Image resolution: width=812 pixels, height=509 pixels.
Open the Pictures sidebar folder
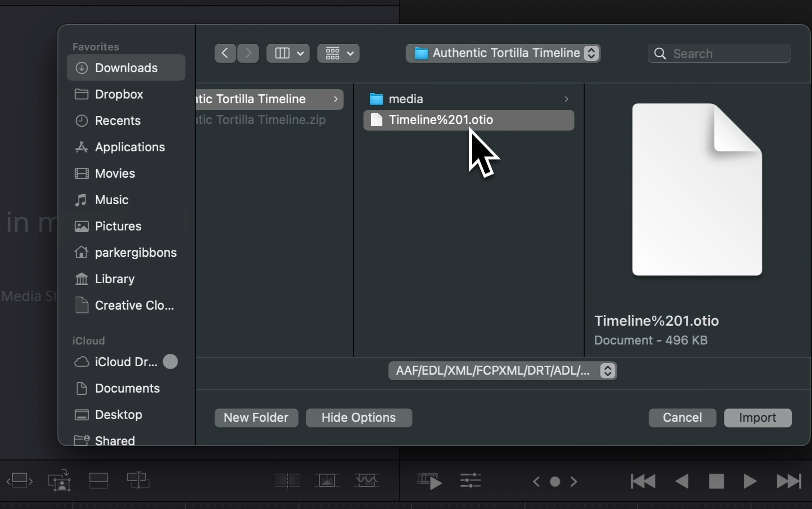pos(126,226)
